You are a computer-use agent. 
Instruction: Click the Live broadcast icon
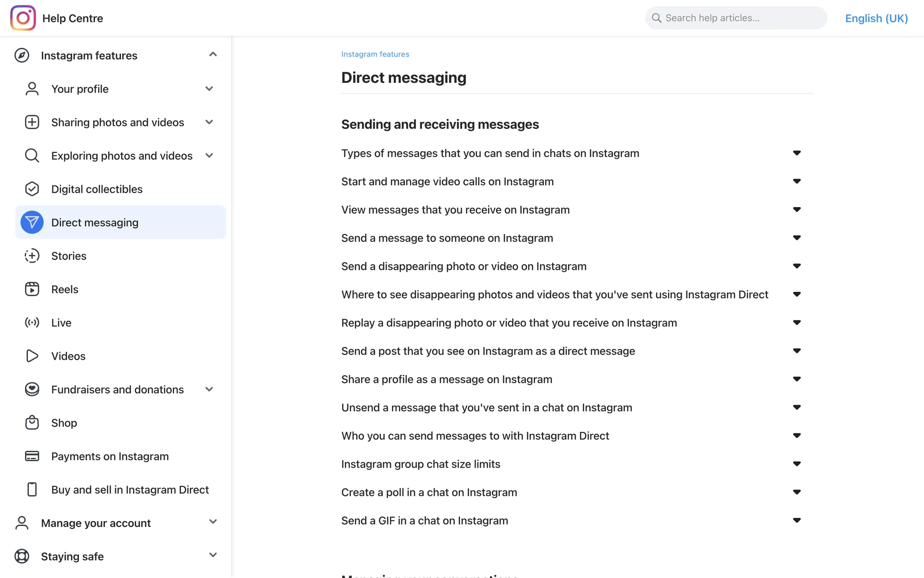point(32,323)
